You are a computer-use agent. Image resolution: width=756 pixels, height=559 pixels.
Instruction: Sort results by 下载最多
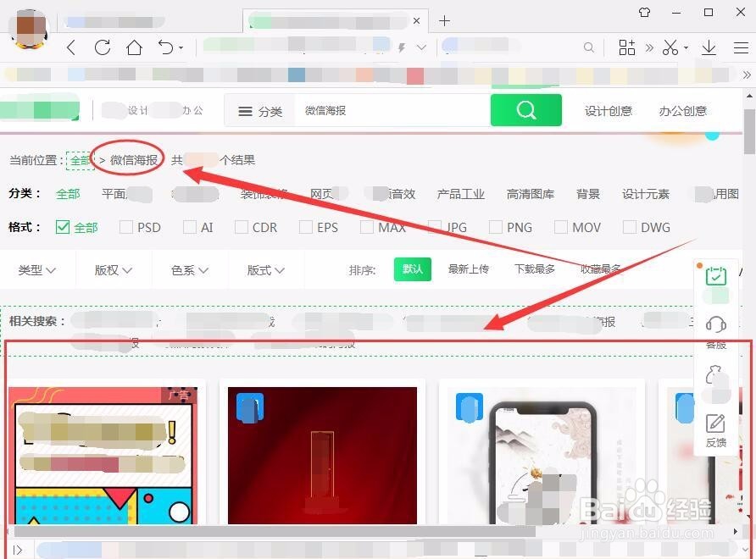click(x=535, y=268)
